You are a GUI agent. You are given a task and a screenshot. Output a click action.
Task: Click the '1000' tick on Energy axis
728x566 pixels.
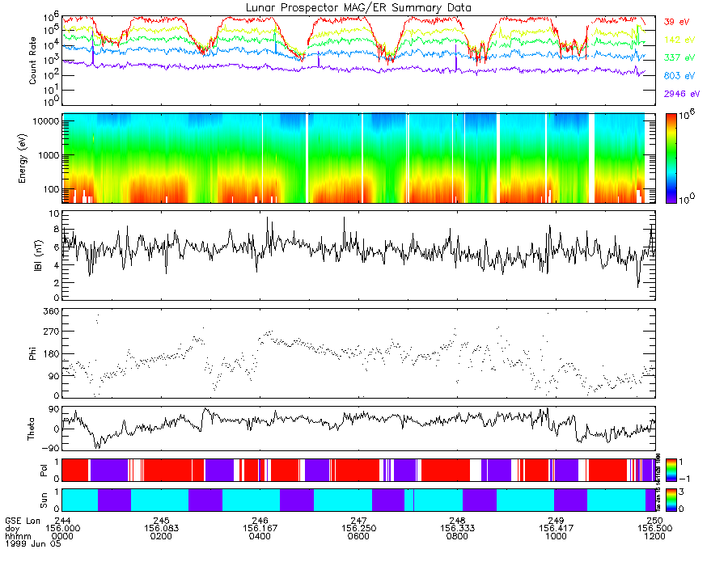[49, 155]
